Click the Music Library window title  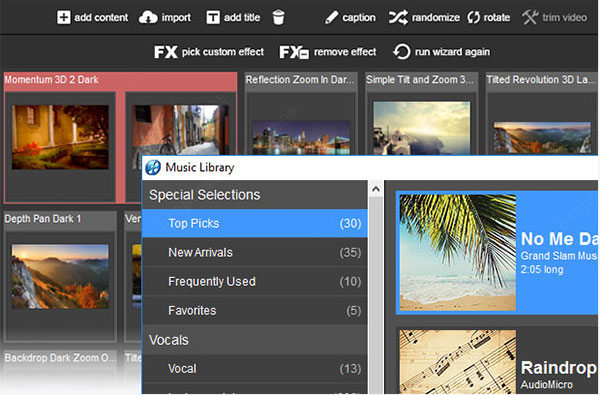click(200, 168)
